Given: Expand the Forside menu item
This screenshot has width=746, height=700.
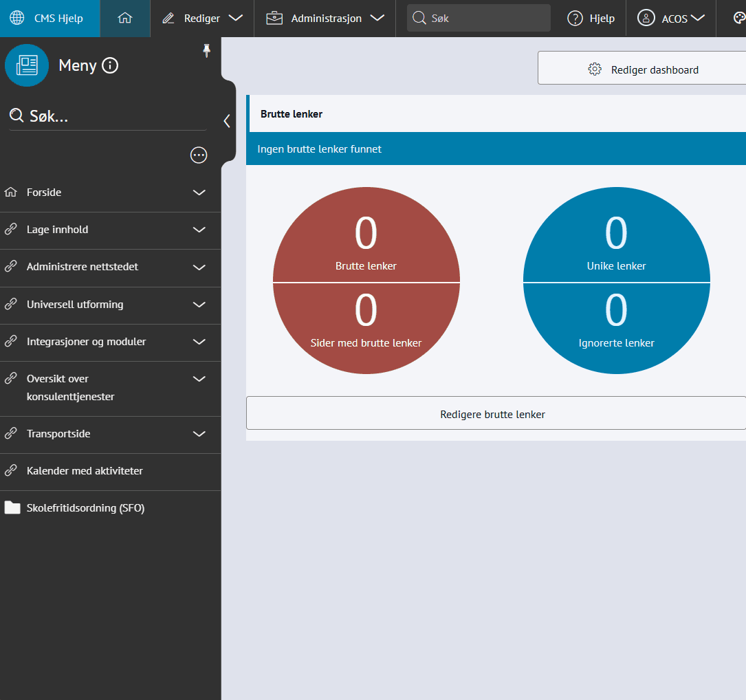Looking at the screenshot, I should coord(199,193).
